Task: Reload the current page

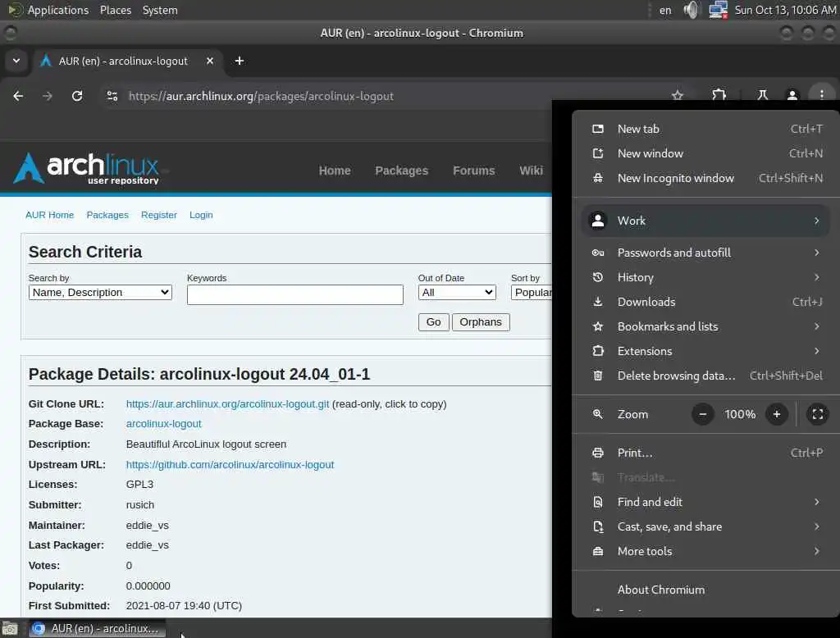Action: click(x=77, y=96)
